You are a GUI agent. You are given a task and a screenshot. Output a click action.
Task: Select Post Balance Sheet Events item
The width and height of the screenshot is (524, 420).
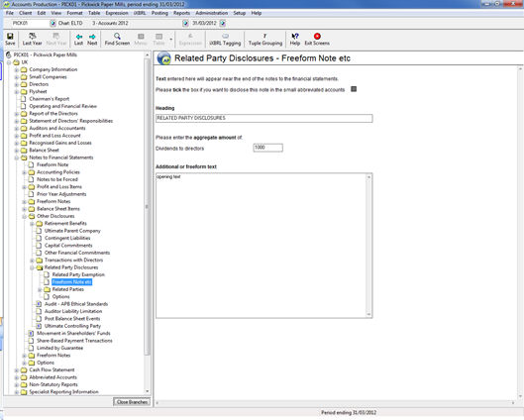[72, 318]
